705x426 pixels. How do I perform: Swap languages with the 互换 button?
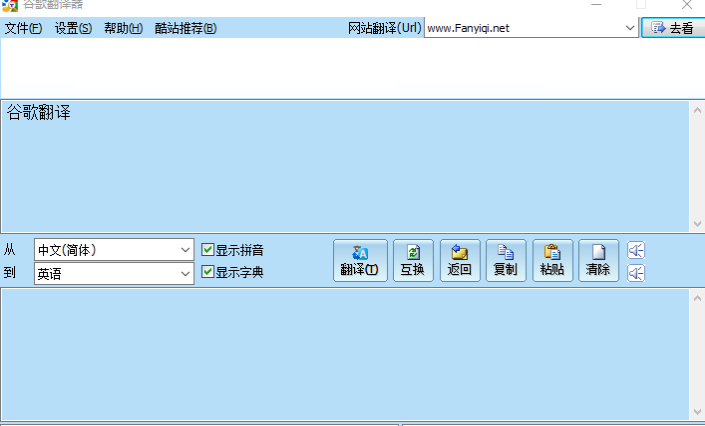413,260
